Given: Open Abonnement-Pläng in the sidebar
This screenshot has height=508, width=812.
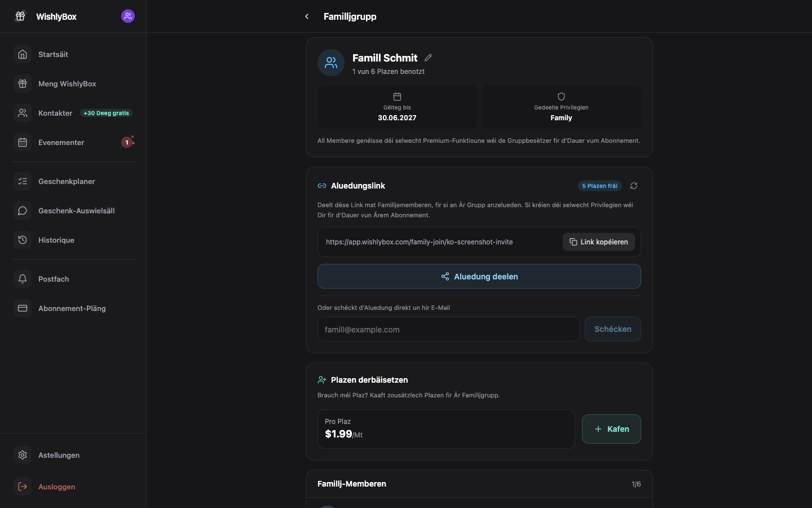Looking at the screenshot, I should [x=73, y=308].
